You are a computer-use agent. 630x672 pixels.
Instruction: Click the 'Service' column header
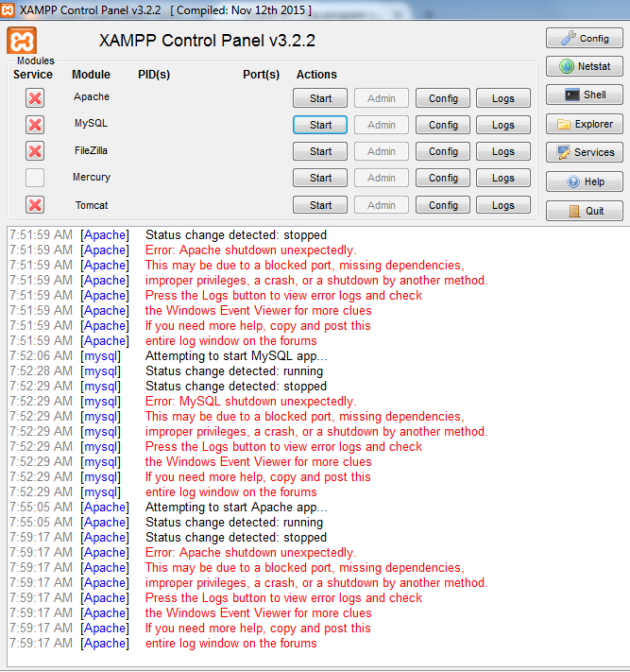33,75
